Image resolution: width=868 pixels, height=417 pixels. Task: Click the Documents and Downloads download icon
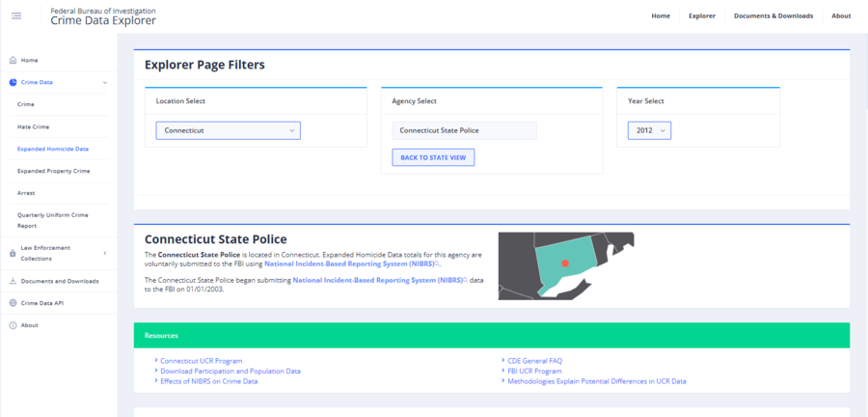[x=14, y=281]
